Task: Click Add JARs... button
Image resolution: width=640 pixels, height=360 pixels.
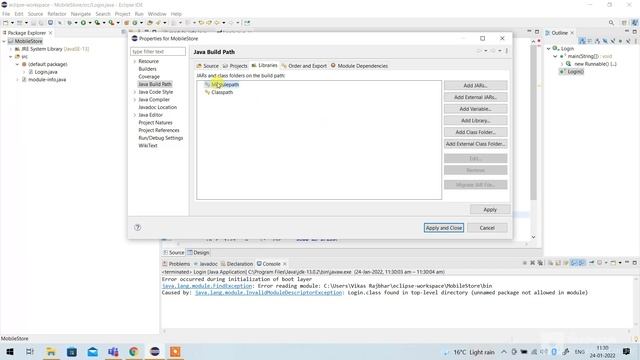Action: pos(476,86)
